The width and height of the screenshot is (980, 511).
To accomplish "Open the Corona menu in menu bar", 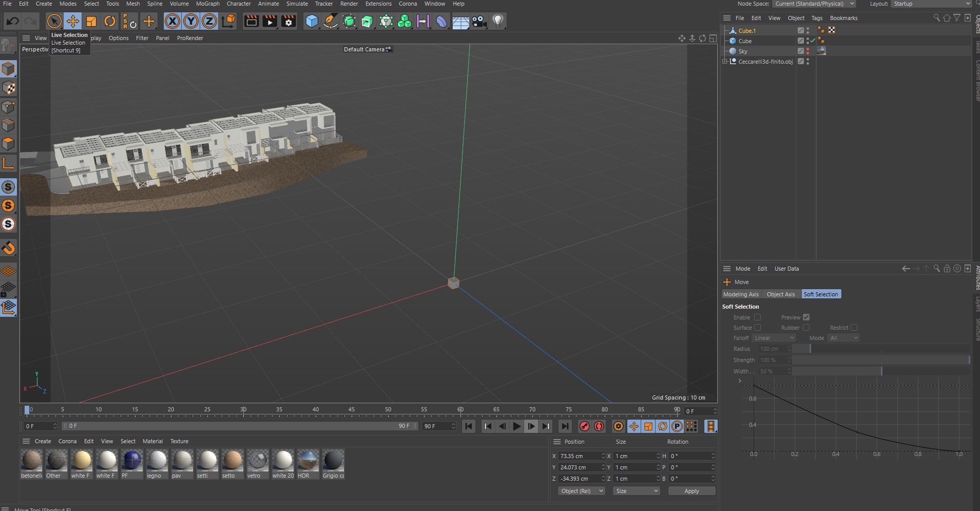I will [x=408, y=4].
